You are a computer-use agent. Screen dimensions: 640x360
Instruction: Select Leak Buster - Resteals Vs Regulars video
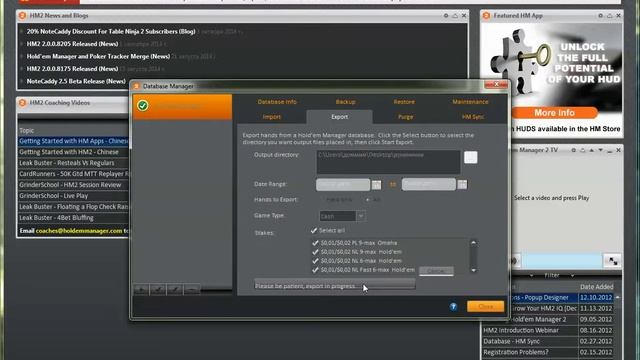pyautogui.click(x=73, y=163)
